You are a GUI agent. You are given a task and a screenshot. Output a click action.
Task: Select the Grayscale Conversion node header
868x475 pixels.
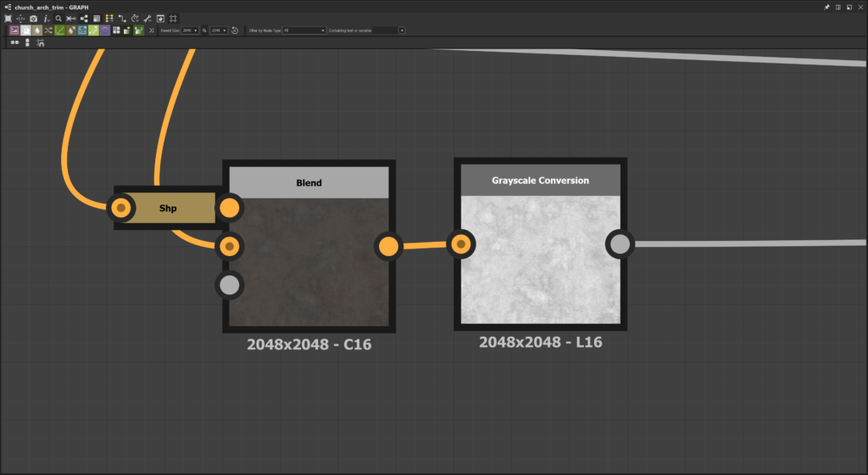click(x=540, y=180)
